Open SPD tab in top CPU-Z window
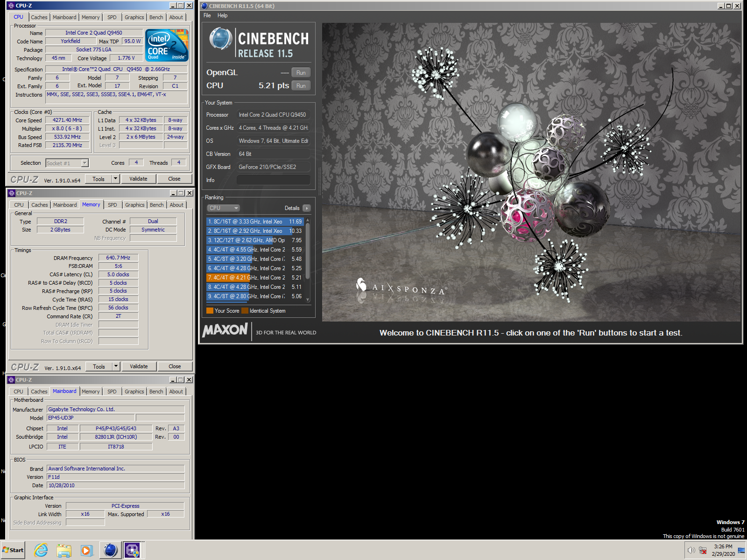Image resolution: width=747 pixels, height=560 pixels. coord(112,17)
